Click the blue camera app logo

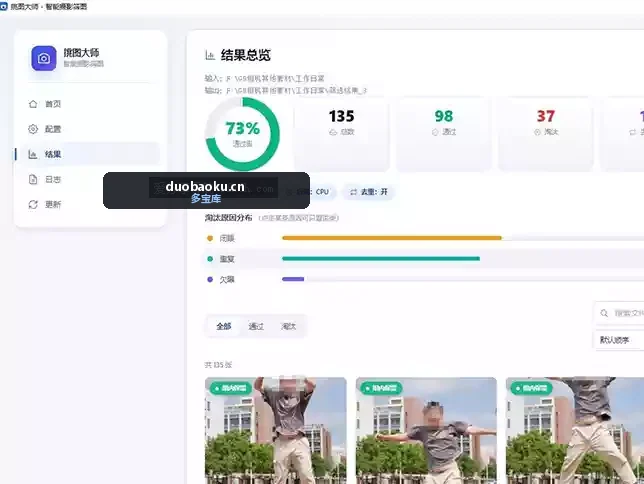44,58
